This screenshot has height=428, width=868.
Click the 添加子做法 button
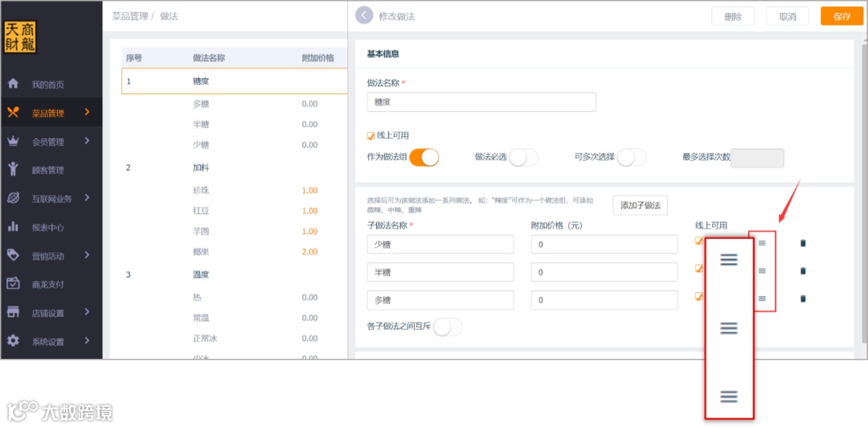pos(640,205)
